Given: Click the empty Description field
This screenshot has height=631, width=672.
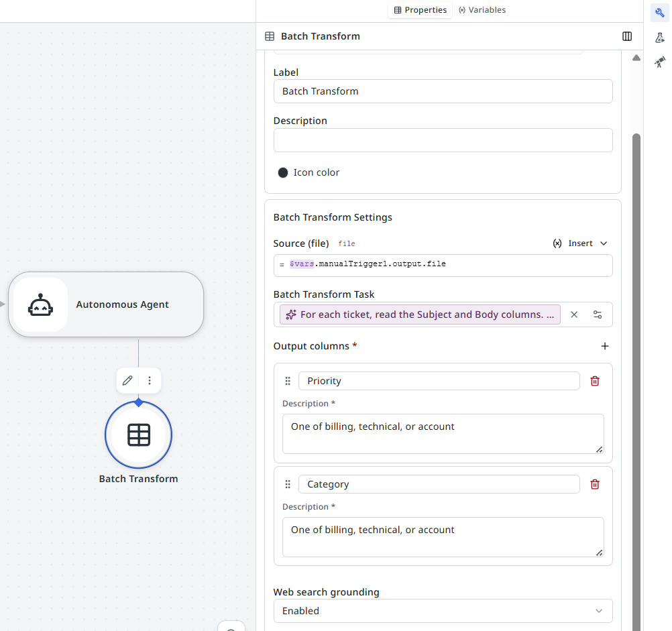Looking at the screenshot, I should coord(443,140).
